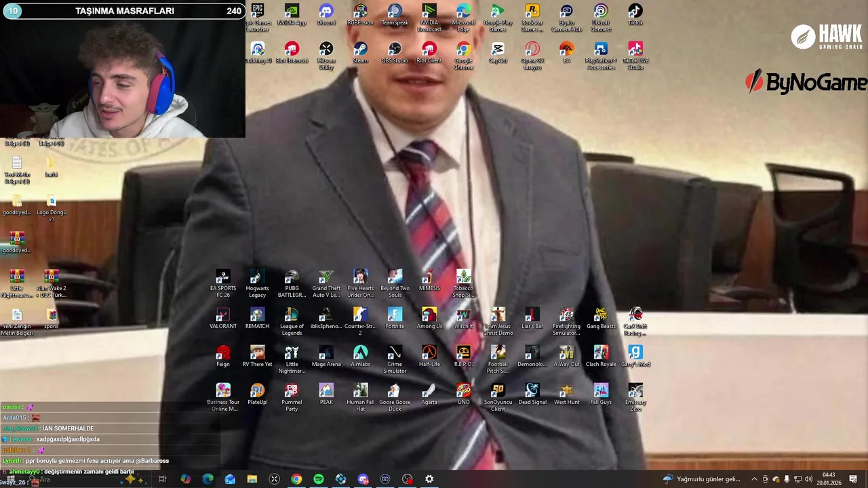Open Discord desktop shortcut

(x=326, y=15)
